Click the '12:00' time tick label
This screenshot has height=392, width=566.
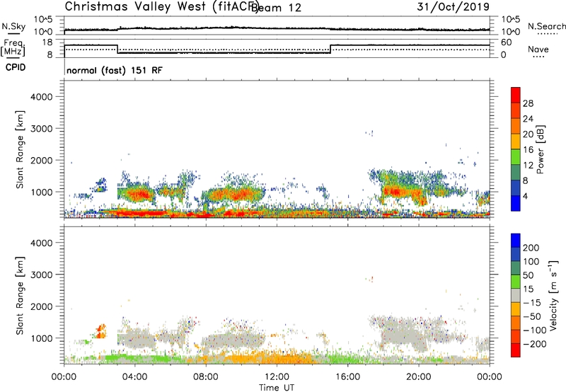point(277,377)
